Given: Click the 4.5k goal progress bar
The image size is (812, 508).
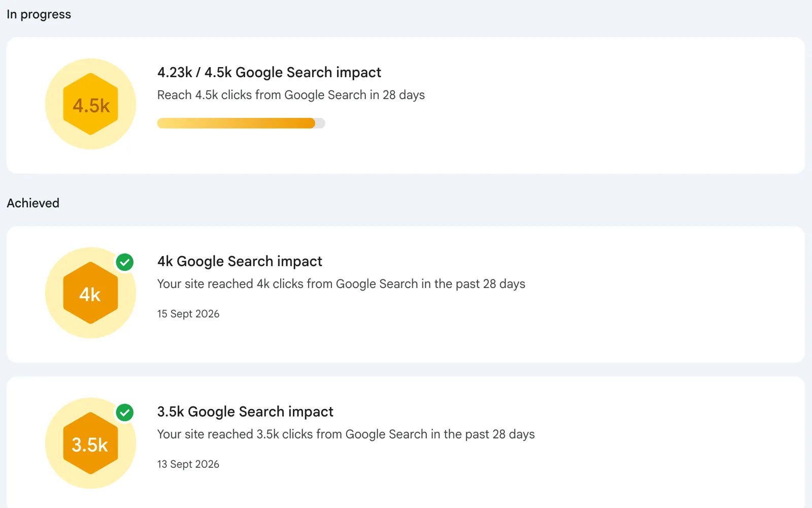Looking at the screenshot, I should coord(241,123).
